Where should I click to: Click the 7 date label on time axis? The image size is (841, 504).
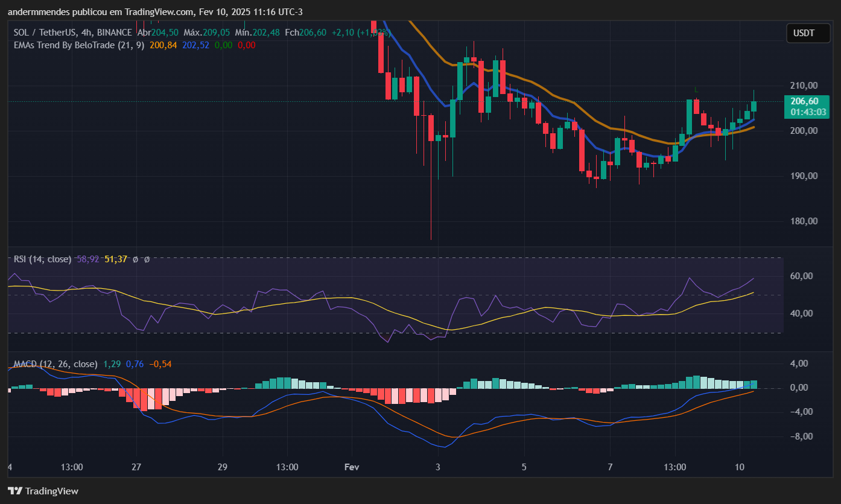[610, 467]
